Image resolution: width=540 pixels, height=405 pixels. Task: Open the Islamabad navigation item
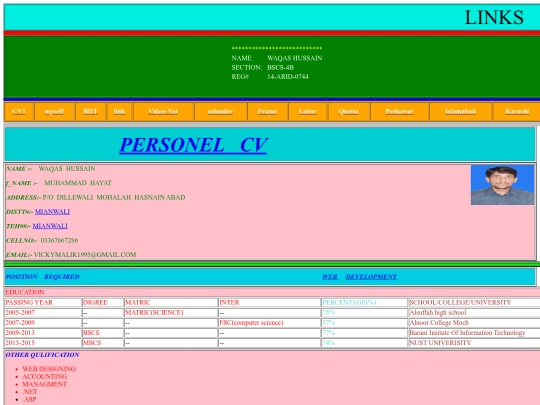pyautogui.click(x=460, y=111)
